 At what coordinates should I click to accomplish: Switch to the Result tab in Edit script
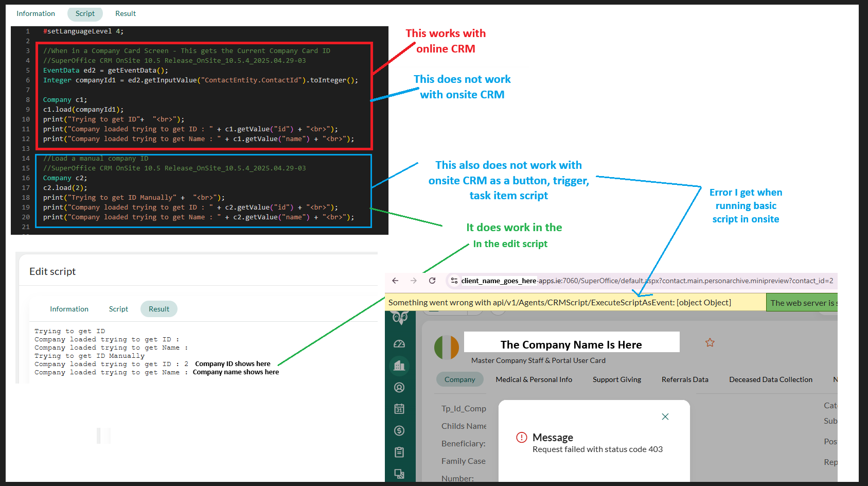[158, 309]
